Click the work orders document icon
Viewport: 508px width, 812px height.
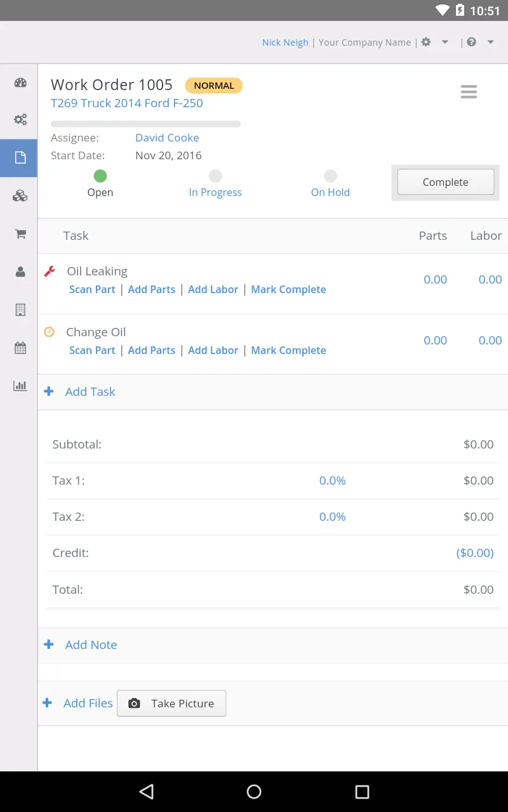[x=20, y=157]
